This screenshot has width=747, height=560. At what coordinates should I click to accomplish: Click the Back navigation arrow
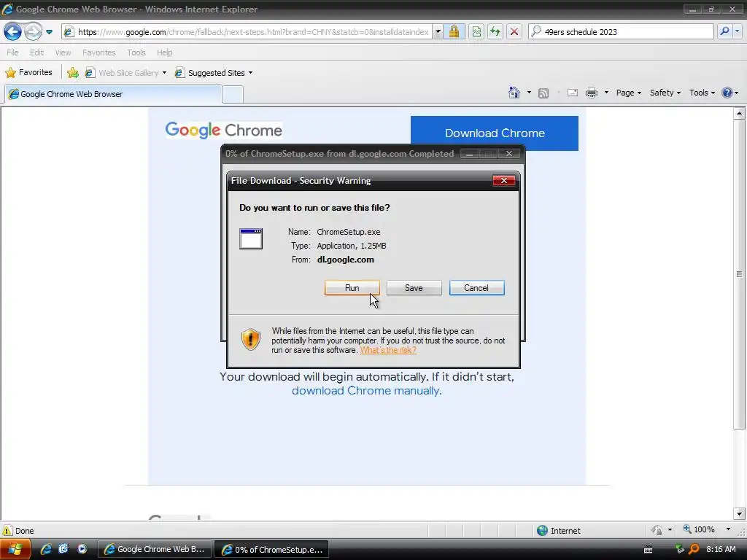(x=12, y=32)
